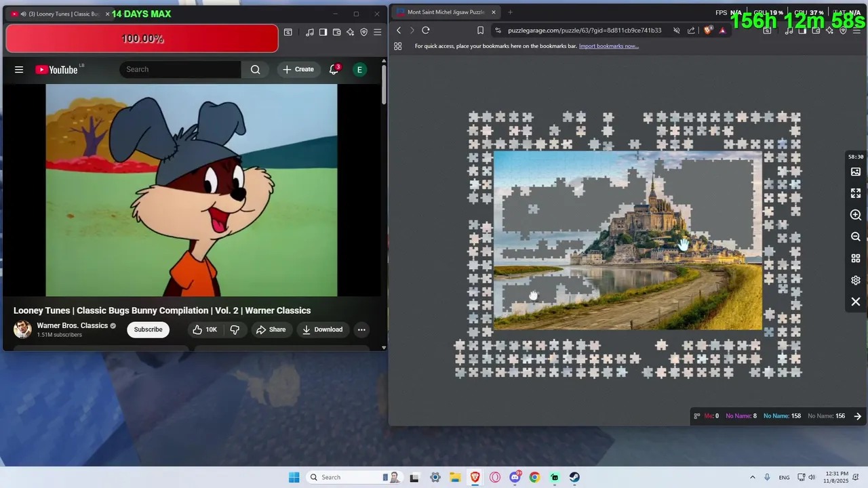Open File Explorer from the taskbar

click(455, 477)
